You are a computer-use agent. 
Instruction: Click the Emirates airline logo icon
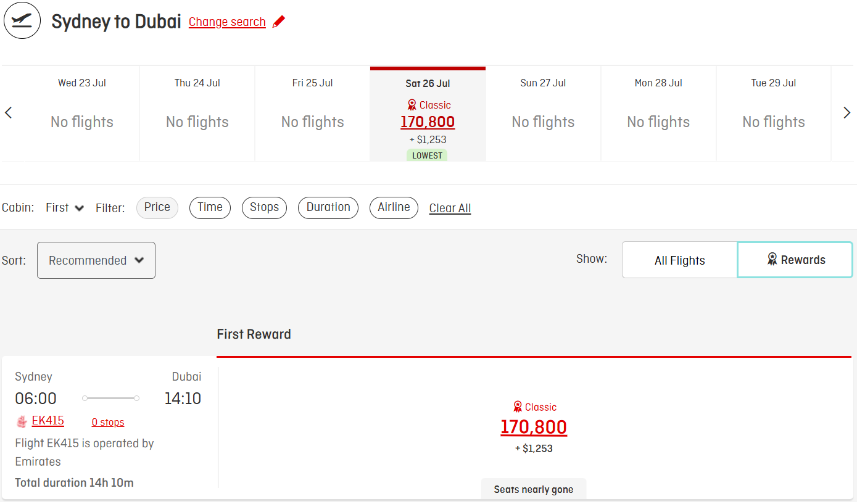click(x=22, y=422)
